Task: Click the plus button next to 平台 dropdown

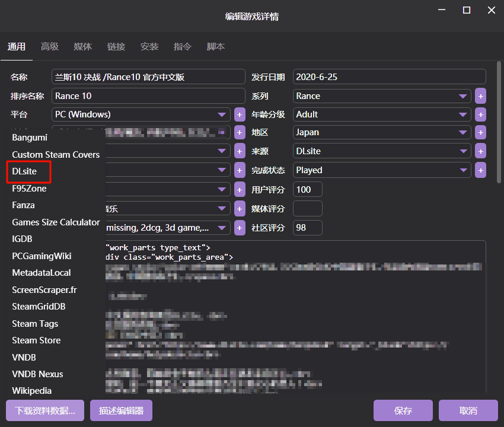Action: pyautogui.click(x=240, y=114)
